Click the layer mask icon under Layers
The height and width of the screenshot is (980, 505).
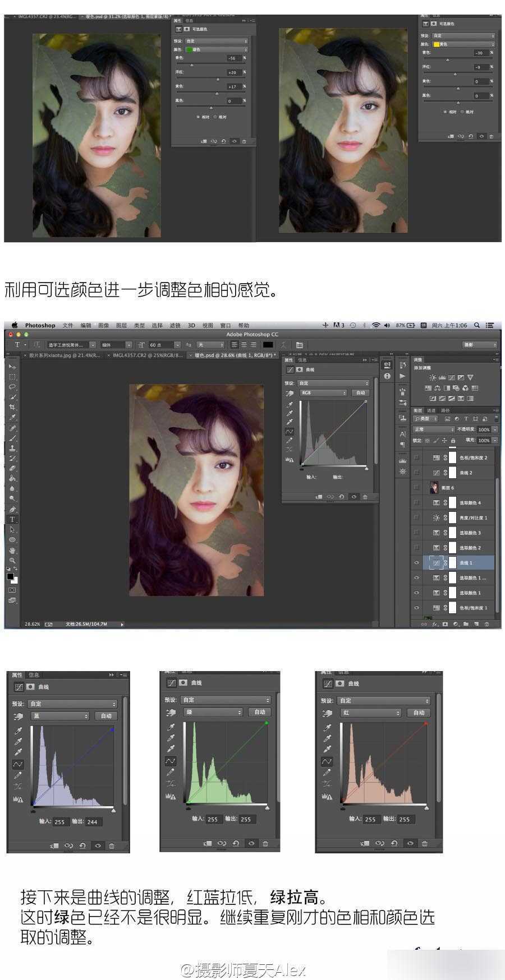coord(445,624)
